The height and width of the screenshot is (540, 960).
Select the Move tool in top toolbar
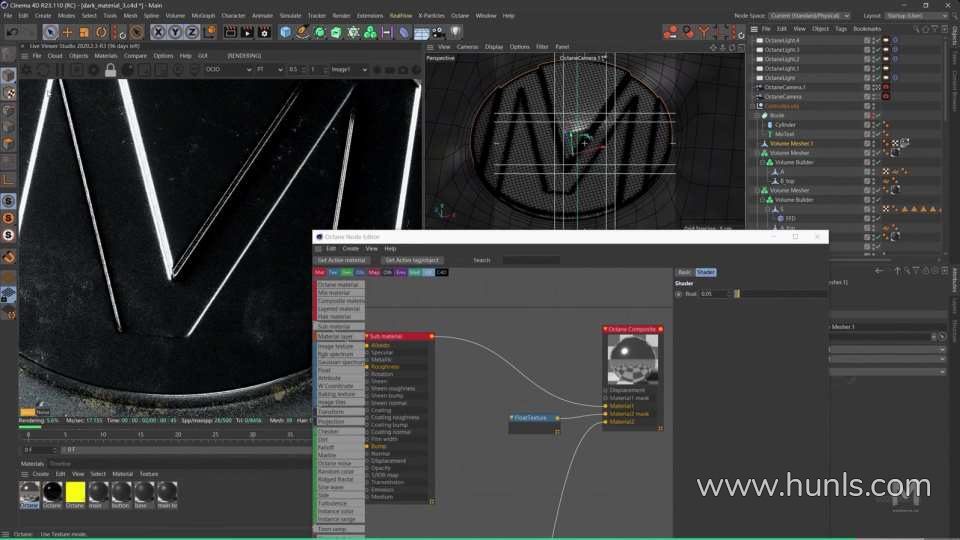coord(67,32)
